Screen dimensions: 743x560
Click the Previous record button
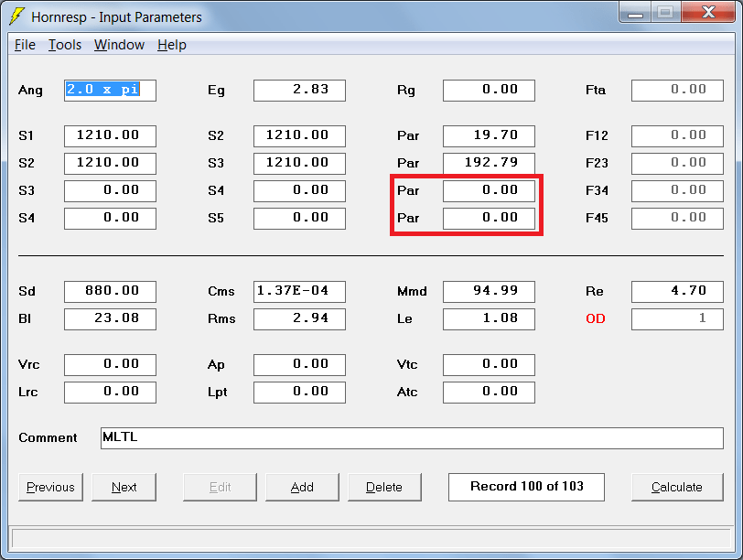click(50, 487)
